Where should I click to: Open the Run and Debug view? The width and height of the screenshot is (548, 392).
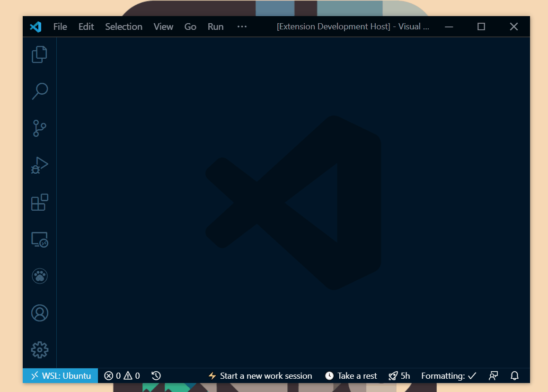point(39,165)
